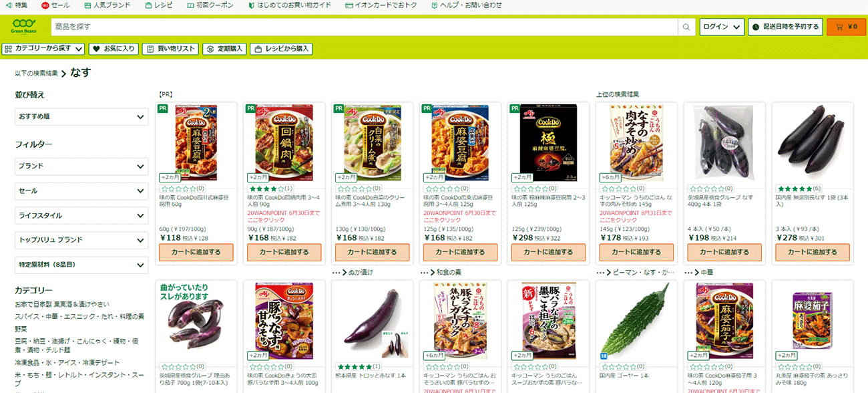Open 定期購入 subscription purchases
The height and width of the screenshot is (393, 868).
(x=225, y=49)
